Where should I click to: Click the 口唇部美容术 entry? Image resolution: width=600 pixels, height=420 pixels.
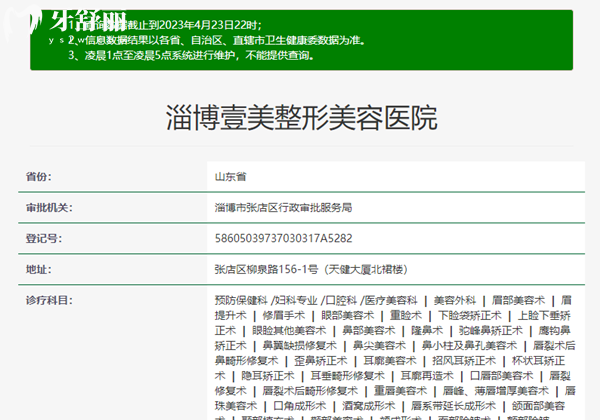(x=501, y=376)
